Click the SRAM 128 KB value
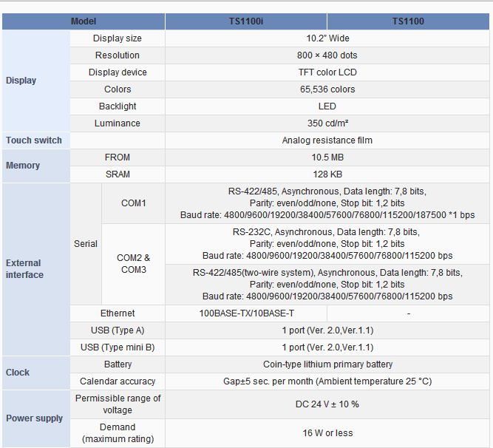The width and height of the screenshot is (493, 448). click(x=327, y=174)
